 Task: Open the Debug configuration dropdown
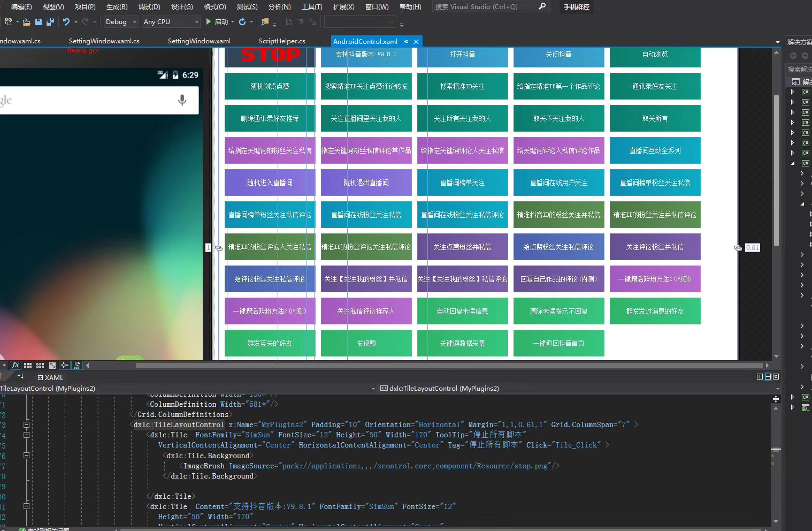click(x=120, y=22)
